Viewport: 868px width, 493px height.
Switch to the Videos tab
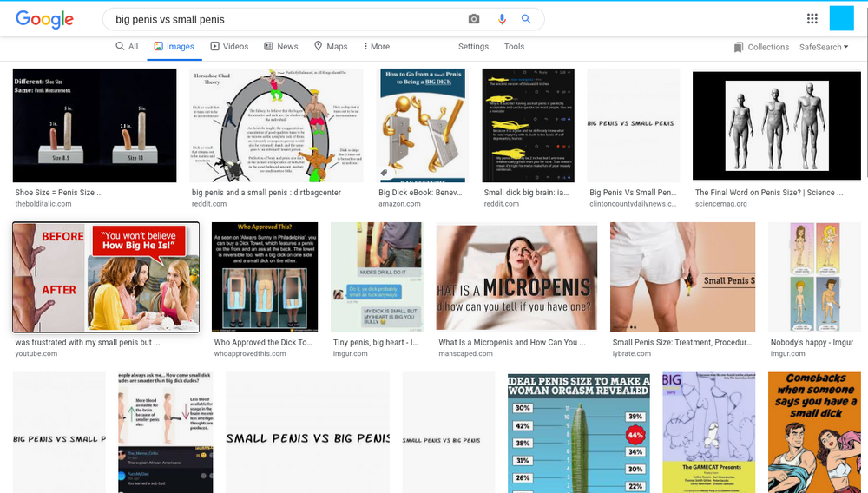tap(229, 47)
